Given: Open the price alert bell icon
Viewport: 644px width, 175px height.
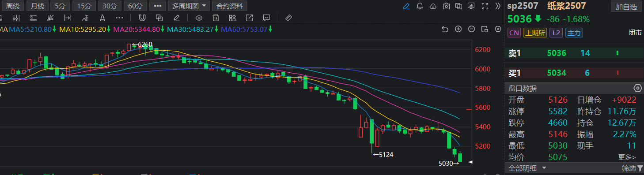Looking at the screenshot, I should coord(420,6).
